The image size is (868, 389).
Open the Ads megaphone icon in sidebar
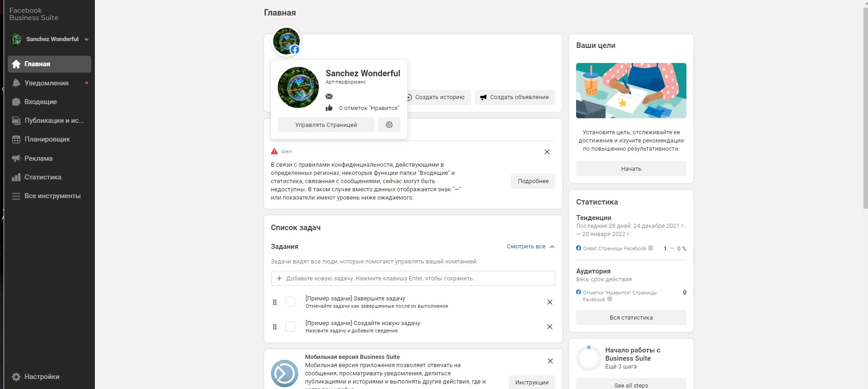click(x=16, y=158)
